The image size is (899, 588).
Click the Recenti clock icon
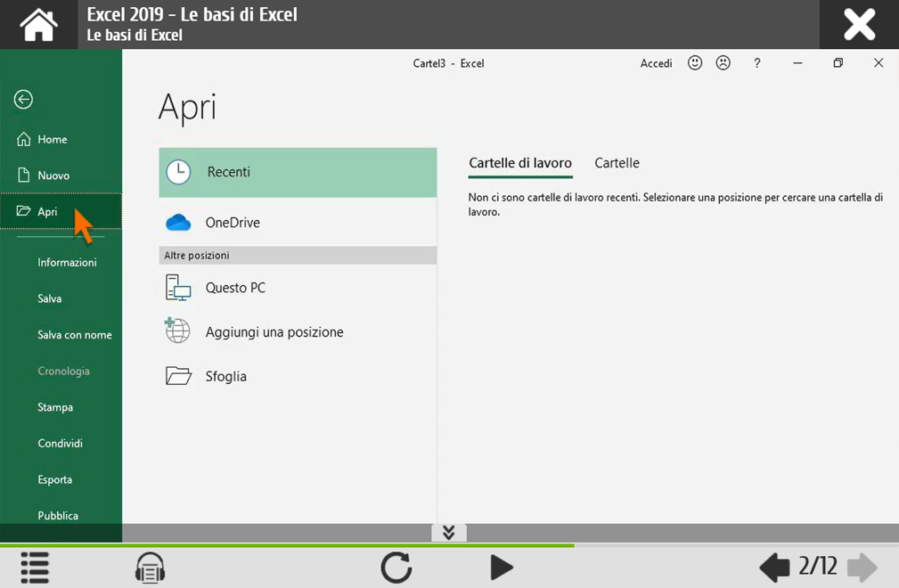pos(178,172)
